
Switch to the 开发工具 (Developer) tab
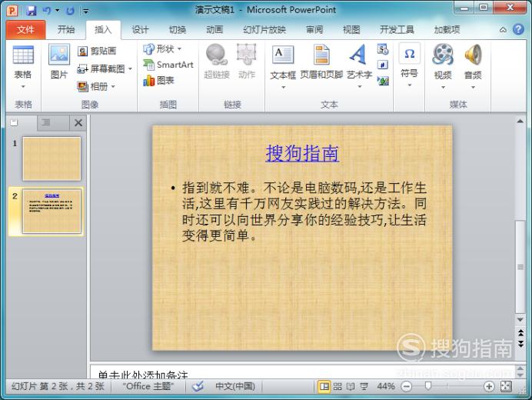[x=397, y=30]
